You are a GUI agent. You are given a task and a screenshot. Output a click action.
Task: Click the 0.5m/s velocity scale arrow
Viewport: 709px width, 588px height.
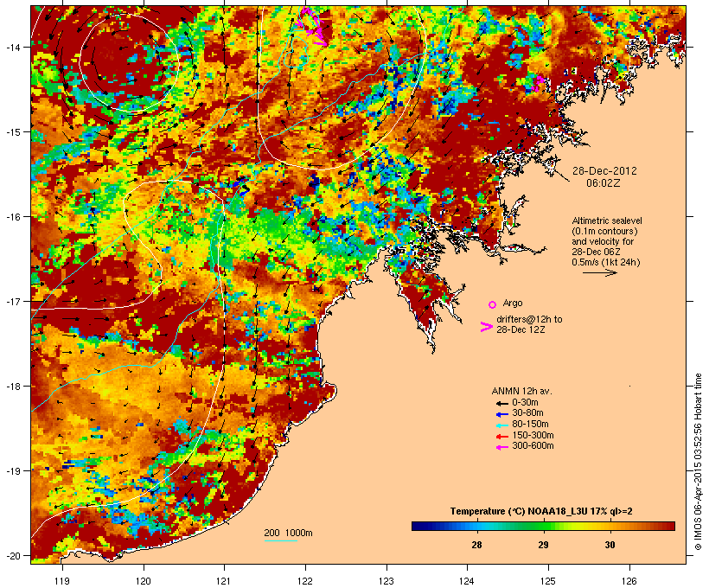pyautogui.click(x=599, y=272)
